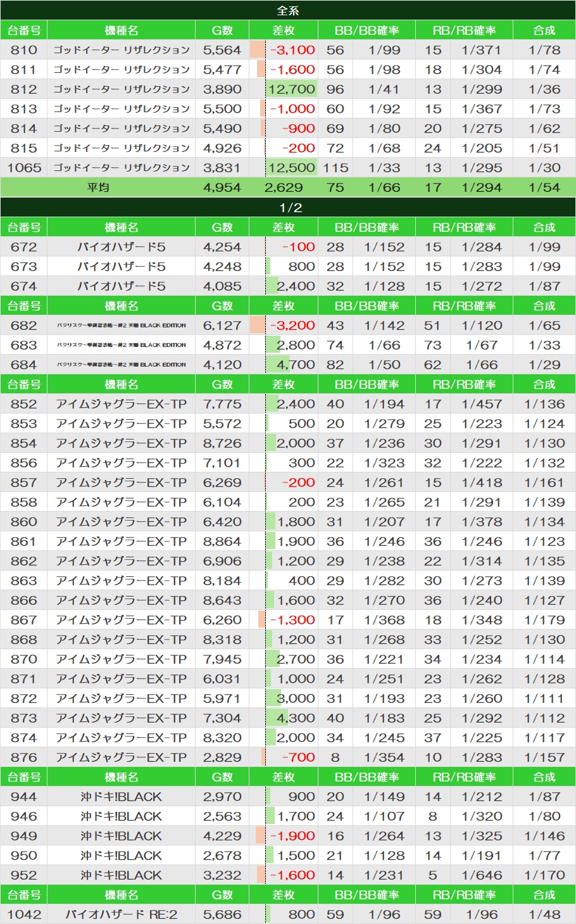Click the -3,100 value in row 810
The width and height of the screenshot is (576, 924).
pyautogui.click(x=292, y=50)
